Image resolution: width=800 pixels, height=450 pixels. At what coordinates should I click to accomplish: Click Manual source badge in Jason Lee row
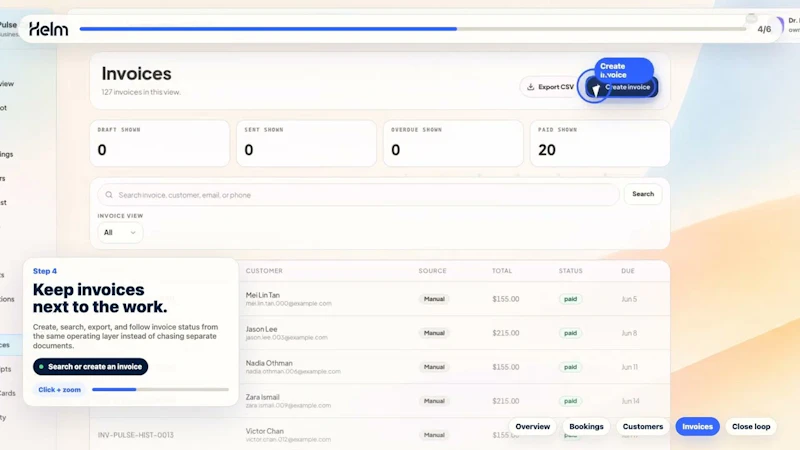coord(434,333)
